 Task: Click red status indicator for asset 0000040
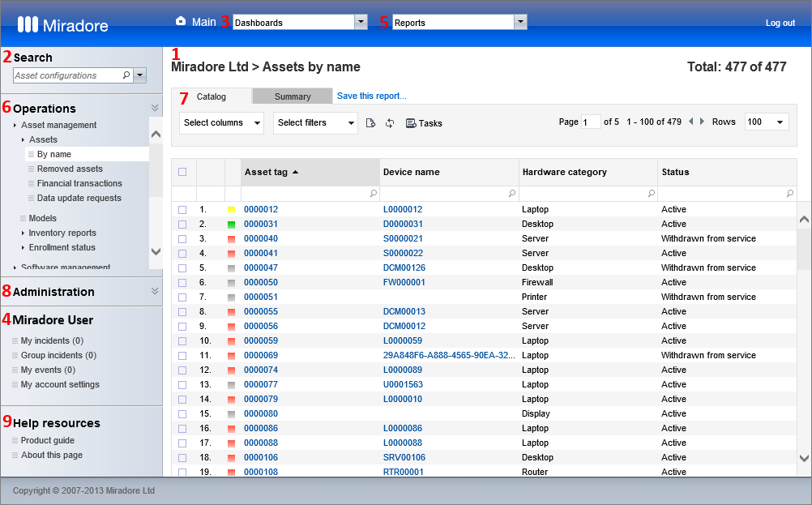tap(232, 239)
